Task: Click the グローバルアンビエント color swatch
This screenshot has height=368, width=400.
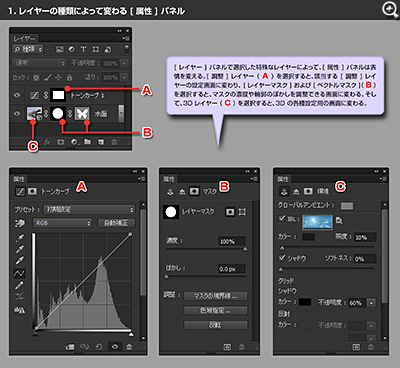Action: tap(347, 206)
